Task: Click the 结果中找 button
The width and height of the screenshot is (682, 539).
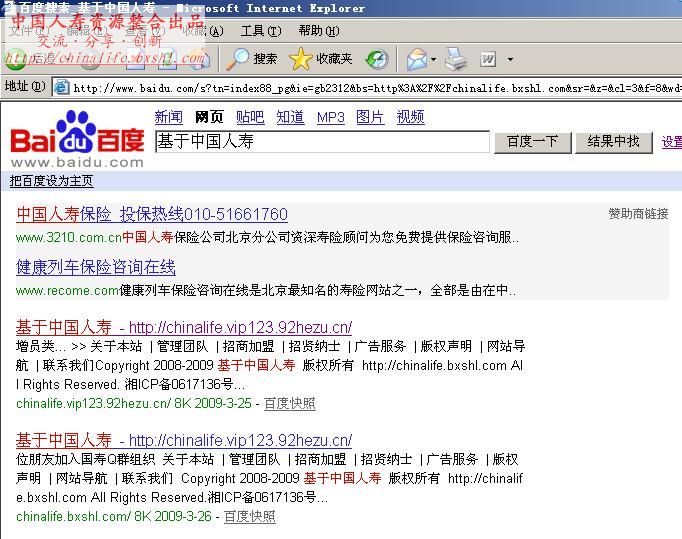Action: (614, 142)
